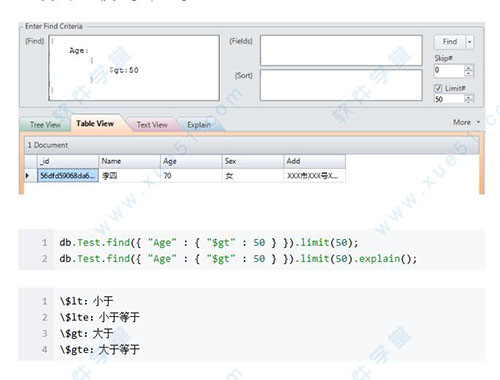Screen dimensions: 500x380
Task: Open the Text View tab
Action: click(x=152, y=125)
